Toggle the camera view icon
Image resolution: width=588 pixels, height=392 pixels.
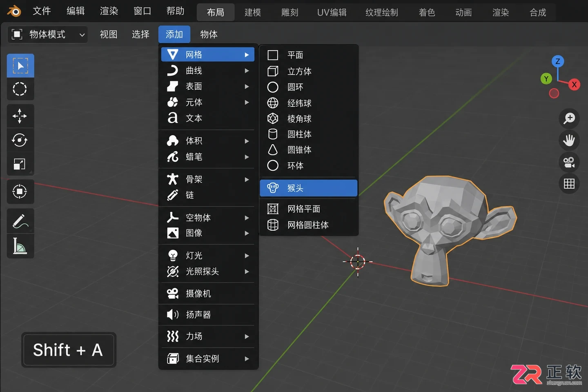click(x=569, y=162)
